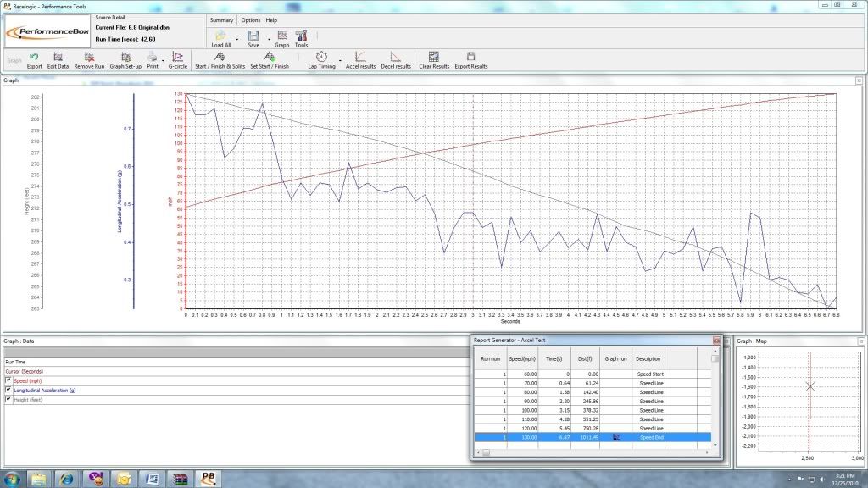Click the PerformanceBox logo
This screenshot has height=488, width=868.
47,32
